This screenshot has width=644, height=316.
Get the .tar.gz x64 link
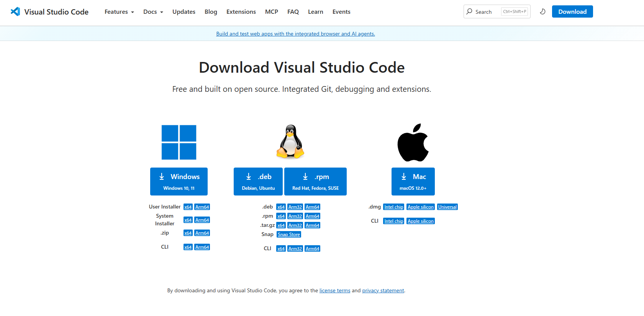(281, 225)
